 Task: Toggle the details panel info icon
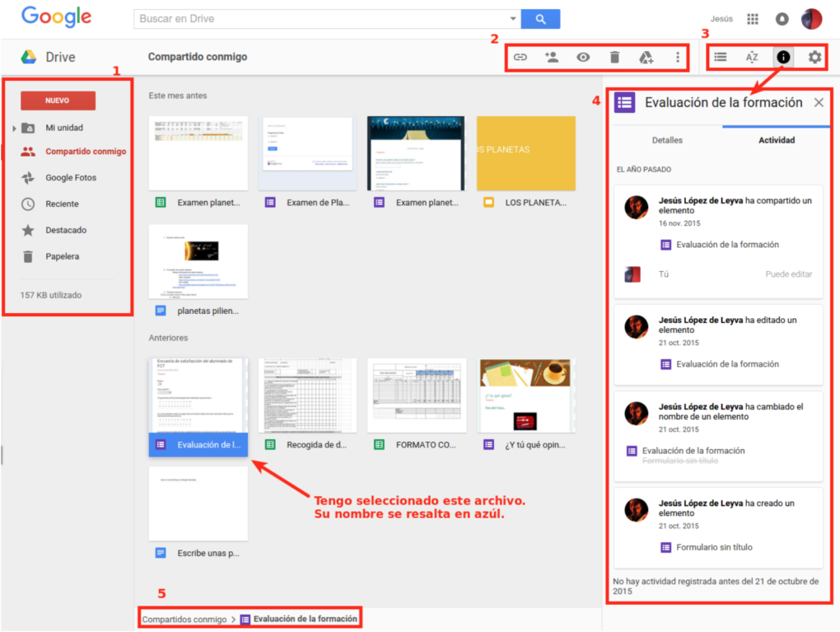click(x=783, y=57)
